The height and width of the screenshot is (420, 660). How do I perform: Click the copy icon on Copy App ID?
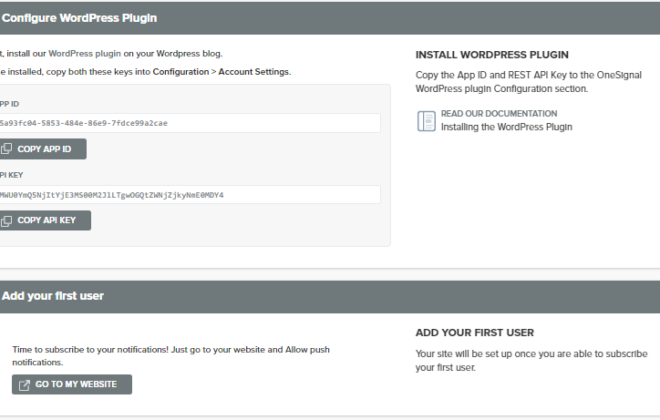[x=6, y=149]
